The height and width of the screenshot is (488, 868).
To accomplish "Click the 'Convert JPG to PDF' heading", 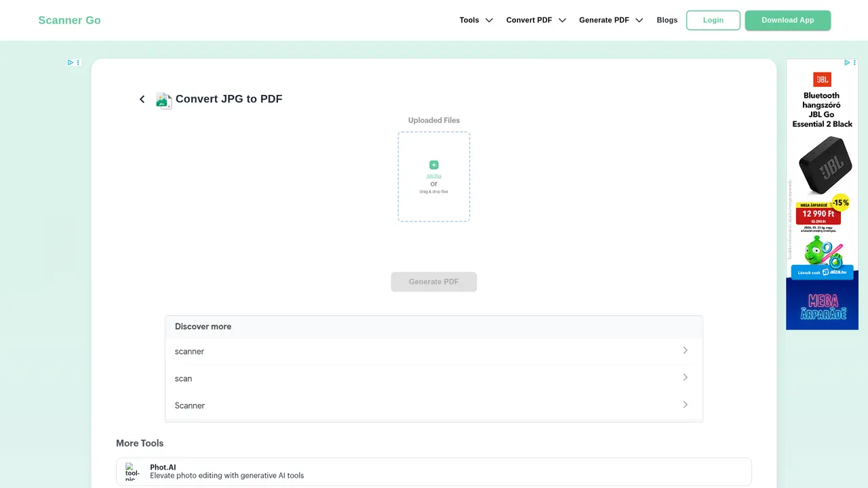I will pos(229,99).
